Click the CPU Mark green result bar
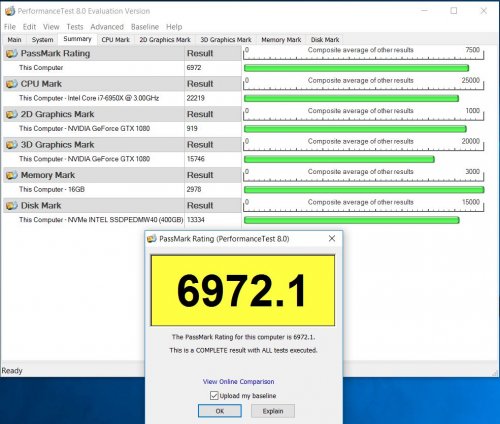The image size is (500, 424). point(351,98)
